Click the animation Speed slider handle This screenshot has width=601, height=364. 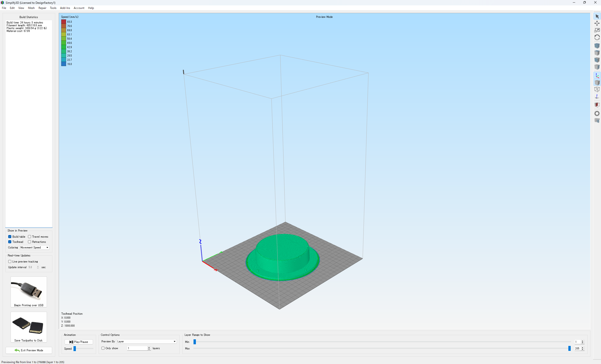pos(75,349)
